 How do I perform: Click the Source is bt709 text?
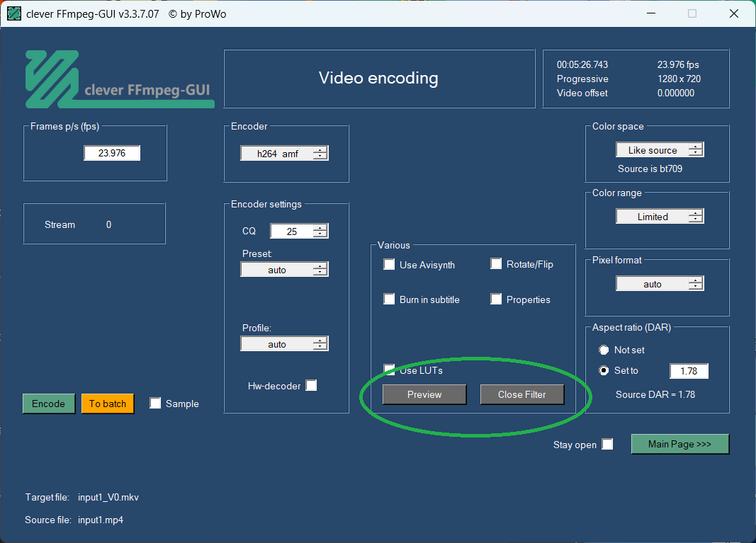(650, 168)
